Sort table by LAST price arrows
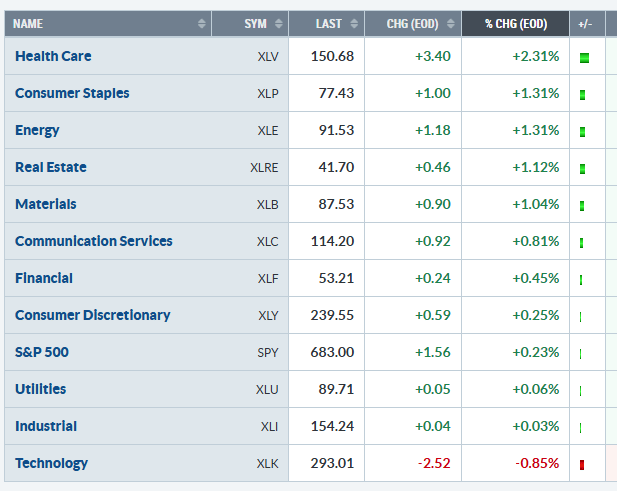Viewport: 617px width, 491px height. point(355,23)
